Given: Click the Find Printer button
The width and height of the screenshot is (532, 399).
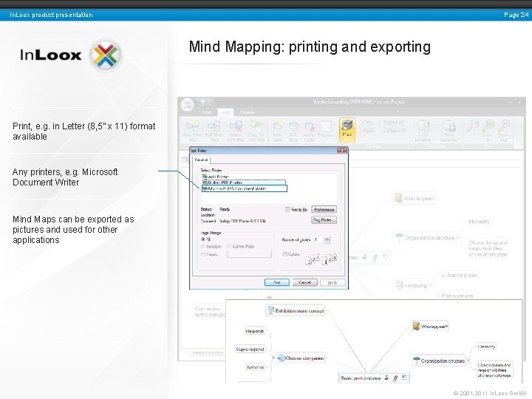Looking at the screenshot, I should pos(324,220).
